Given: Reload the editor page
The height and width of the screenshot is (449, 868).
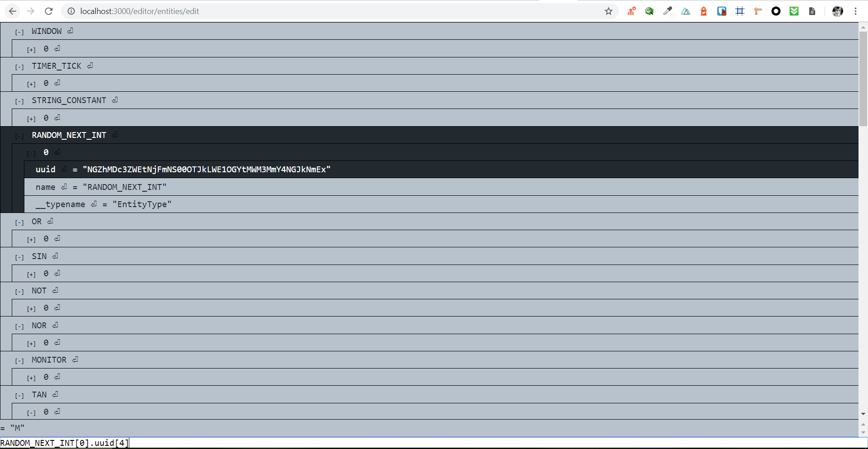Looking at the screenshot, I should click(x=49, y=11).
